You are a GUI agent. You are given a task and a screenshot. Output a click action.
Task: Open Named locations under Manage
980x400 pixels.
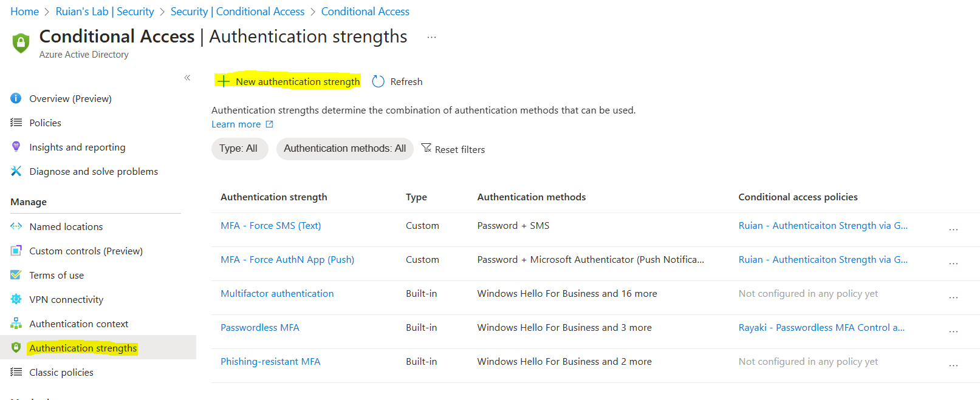pos(66,226)
